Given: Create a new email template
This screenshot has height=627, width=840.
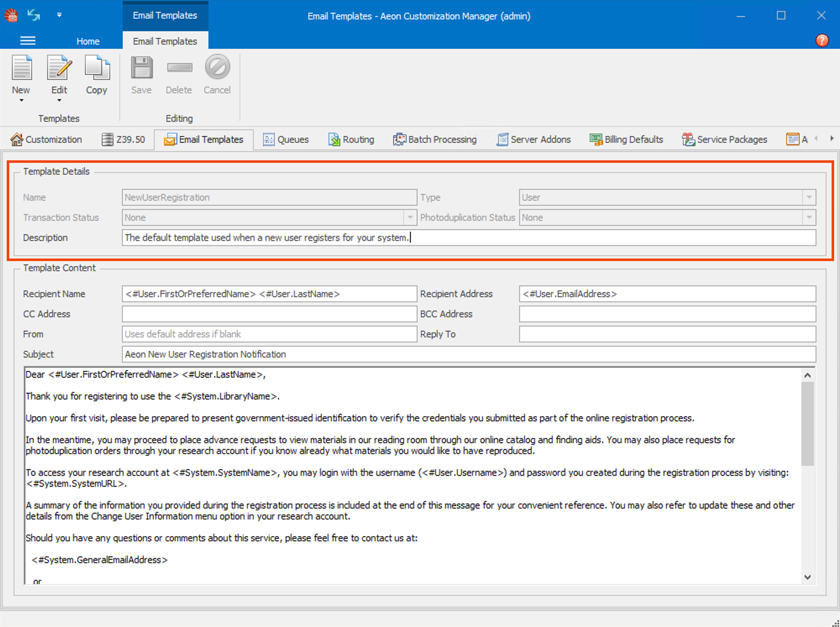Looking at the screenshot, I should tap(21, 76).
